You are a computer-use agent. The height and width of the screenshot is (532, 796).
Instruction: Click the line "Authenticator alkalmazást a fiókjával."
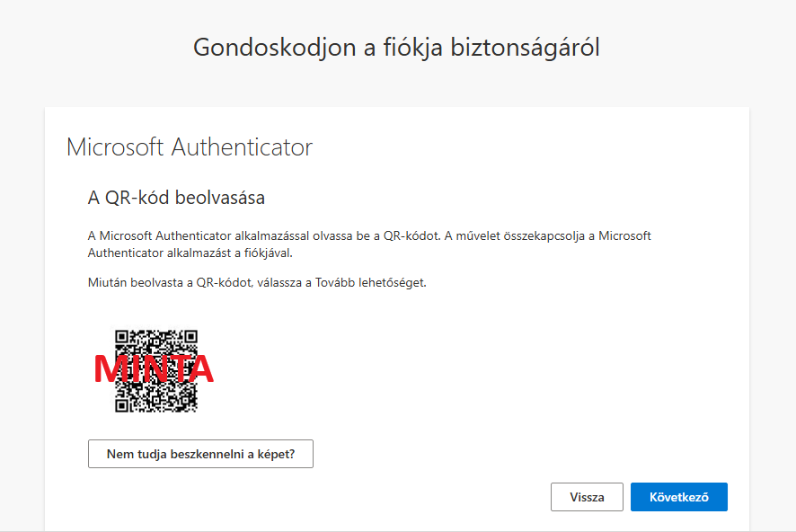point(190,253)
